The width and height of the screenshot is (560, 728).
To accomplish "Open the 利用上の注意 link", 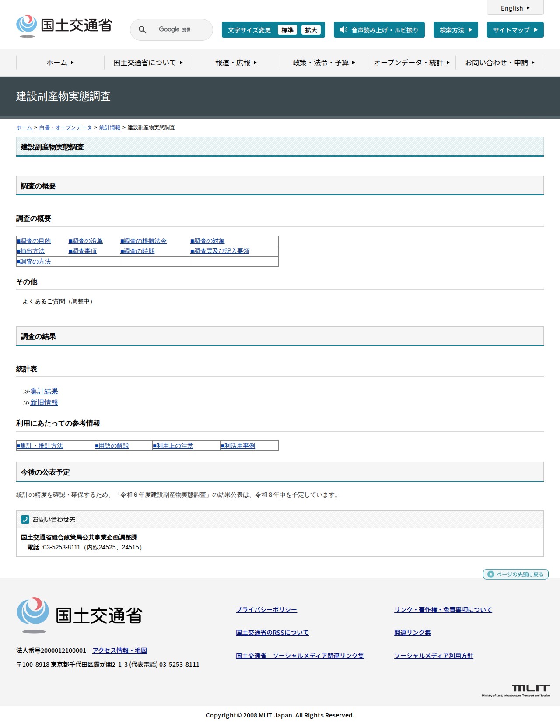I will click(173, 446).
